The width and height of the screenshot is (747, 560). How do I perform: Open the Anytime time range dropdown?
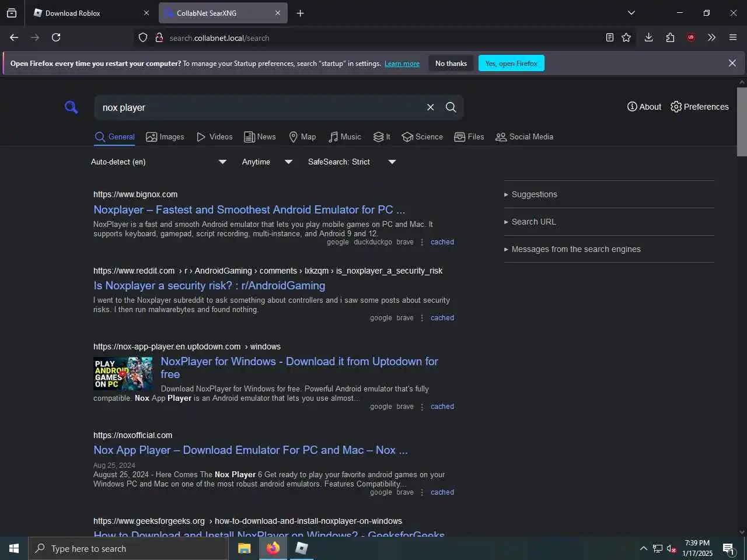(267, 162)
